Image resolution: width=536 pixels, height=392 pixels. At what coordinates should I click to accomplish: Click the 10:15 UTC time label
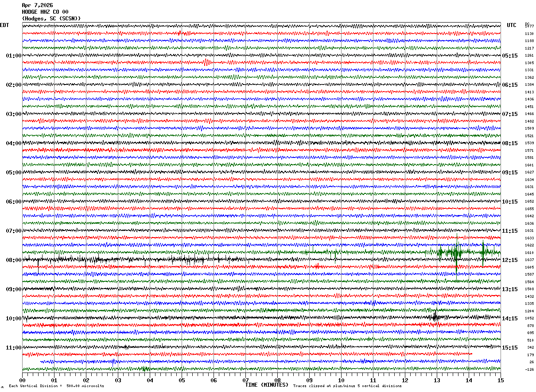tap(510, 202)
